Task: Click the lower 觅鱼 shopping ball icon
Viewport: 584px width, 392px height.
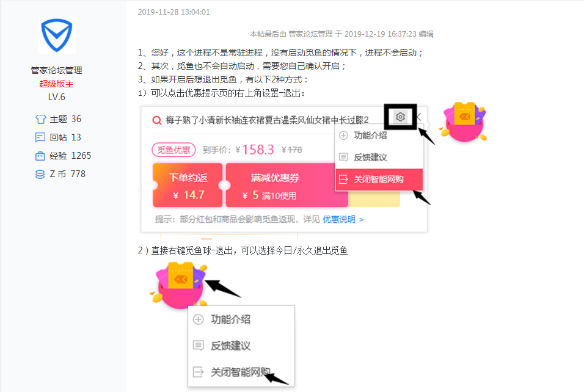Action: tap(179, 285)
